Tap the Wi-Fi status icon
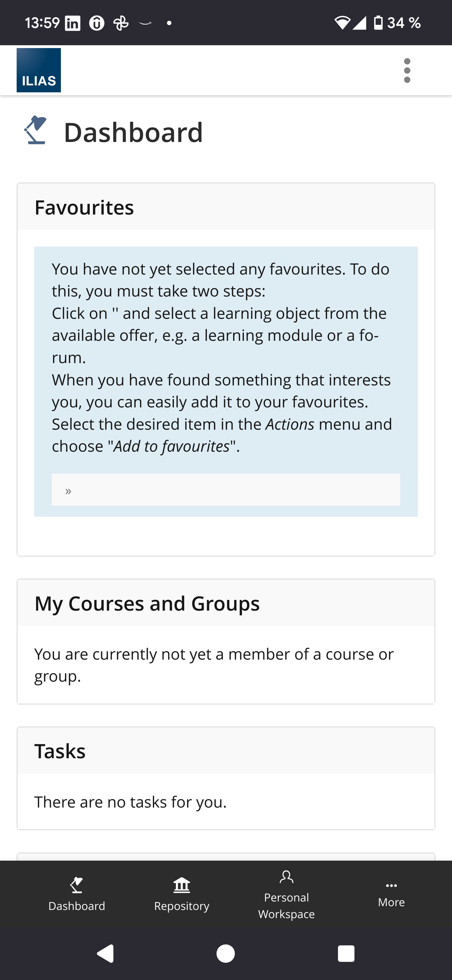Screen dimensions: 452x980 [x=342, y=23]
